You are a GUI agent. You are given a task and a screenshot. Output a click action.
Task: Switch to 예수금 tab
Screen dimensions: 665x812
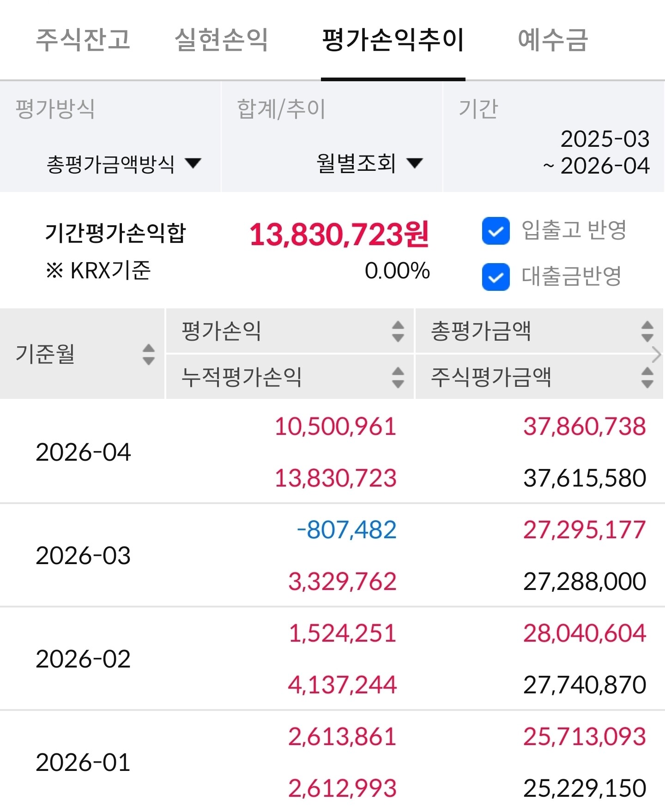pos(553,40)
